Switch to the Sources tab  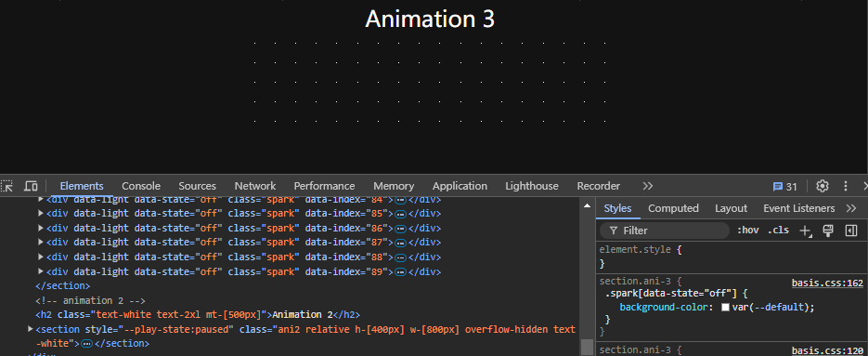click(197, 186)
